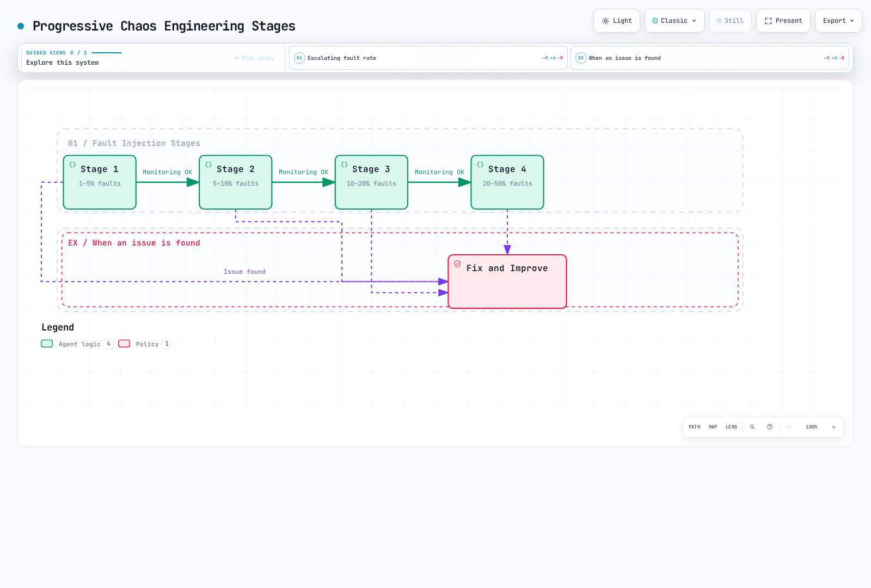This screenshot has height=588, width=871.
Task: Open the help question-mark icon
Action: point(770,427)
